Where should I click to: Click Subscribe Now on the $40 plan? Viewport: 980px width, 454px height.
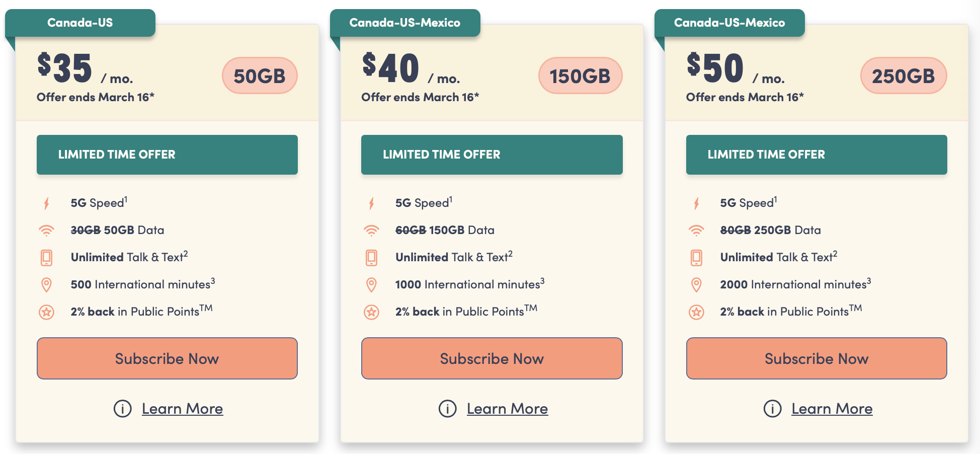coord(492,358)
